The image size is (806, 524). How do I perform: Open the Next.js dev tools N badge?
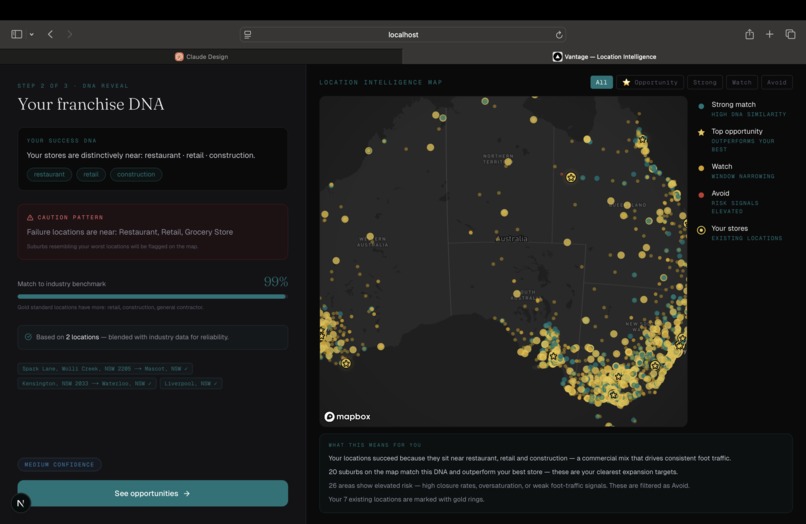21,503
